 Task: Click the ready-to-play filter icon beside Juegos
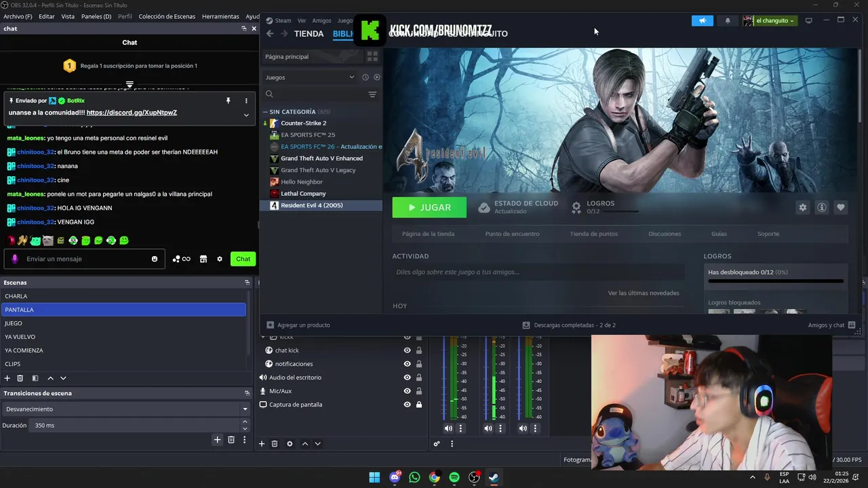coord(377,77)
